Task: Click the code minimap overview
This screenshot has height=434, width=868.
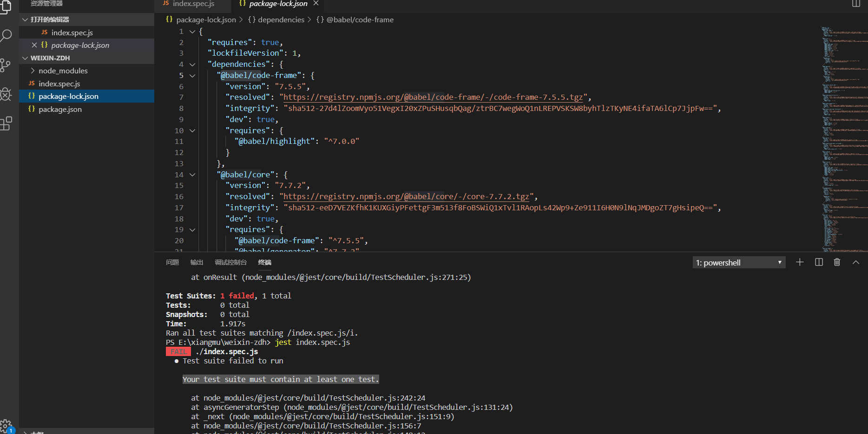Action: pyautogui.click(x=843, y=139)
